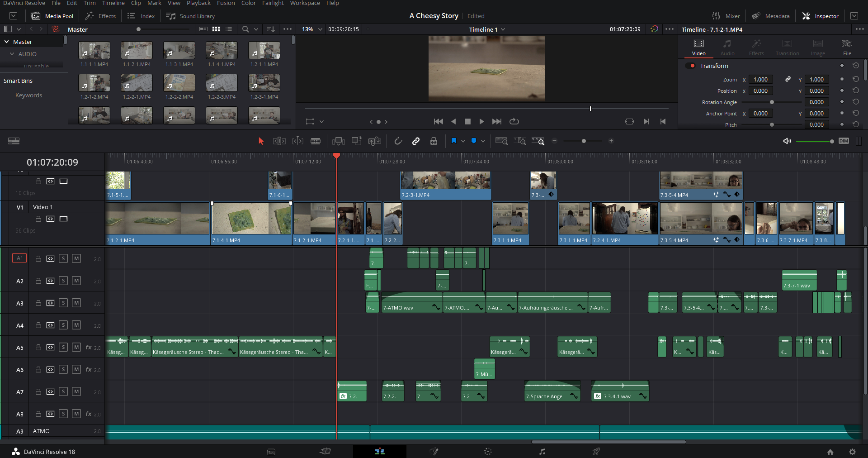Screen dimensions: 868x458
Task: Open the Sound Library panel
Action: point(190,16)
